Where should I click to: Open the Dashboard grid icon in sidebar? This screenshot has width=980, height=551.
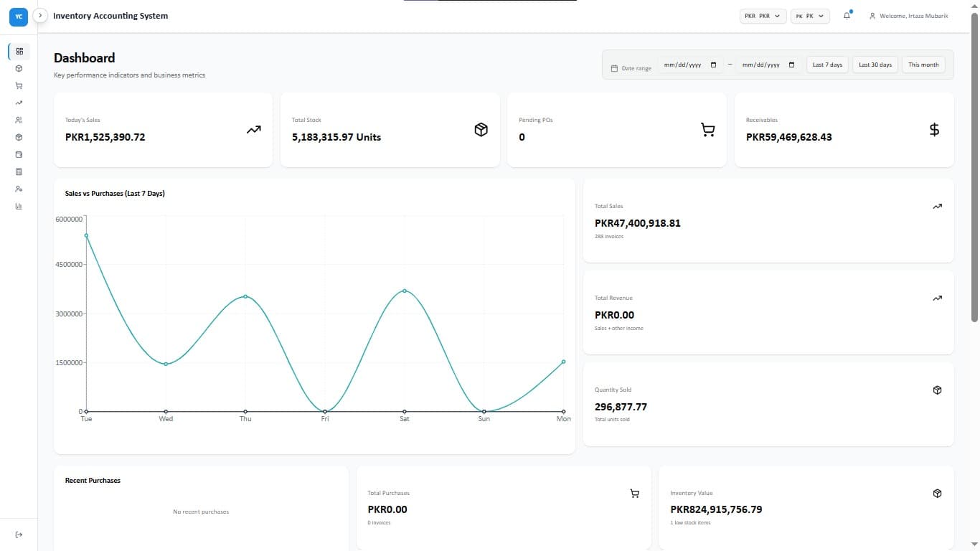coord(19,51)
